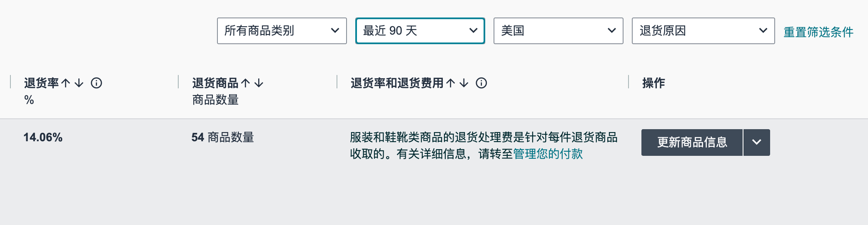868x225 pixels.
Task: Click info icon next to 退货率
Action: 96,83
